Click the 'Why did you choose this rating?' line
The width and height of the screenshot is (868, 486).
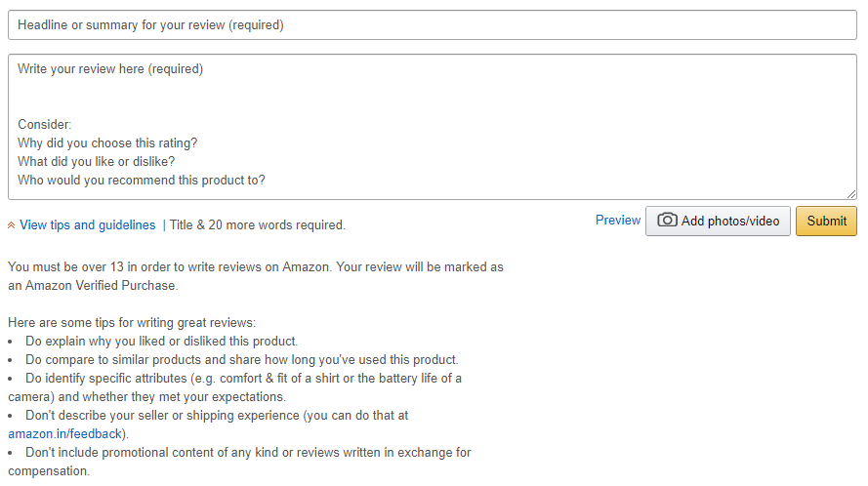coord(107,143)
